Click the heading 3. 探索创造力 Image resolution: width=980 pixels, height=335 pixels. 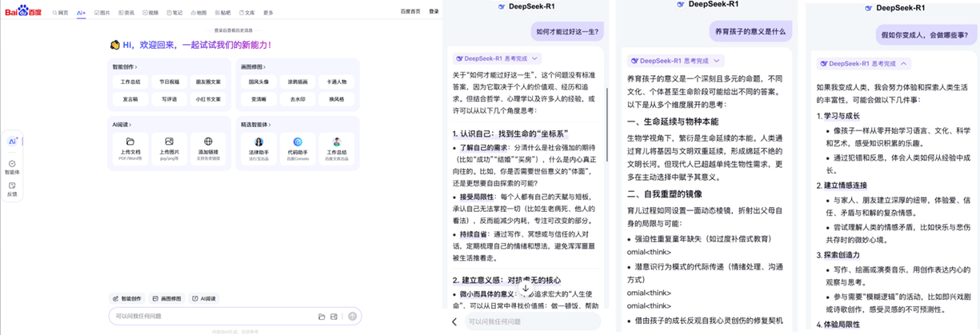click(x=840, y=256)
